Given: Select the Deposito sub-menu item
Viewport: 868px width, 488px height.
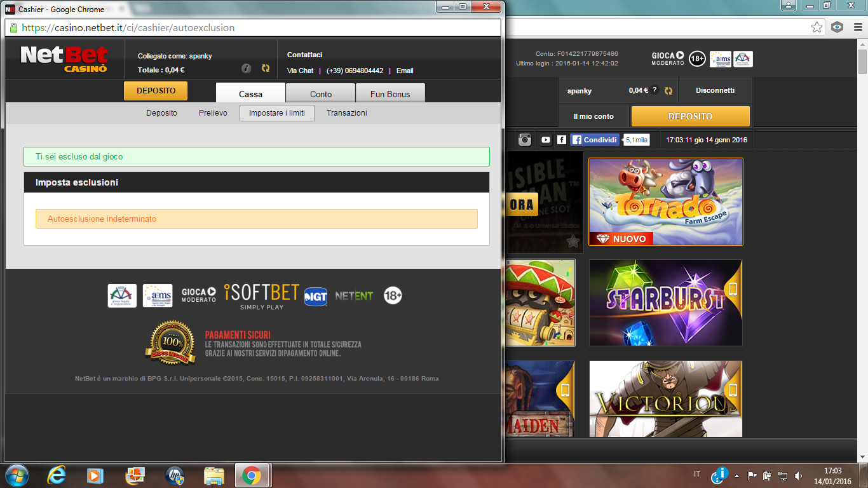Looking at the screenshot, I should (161, 113).
